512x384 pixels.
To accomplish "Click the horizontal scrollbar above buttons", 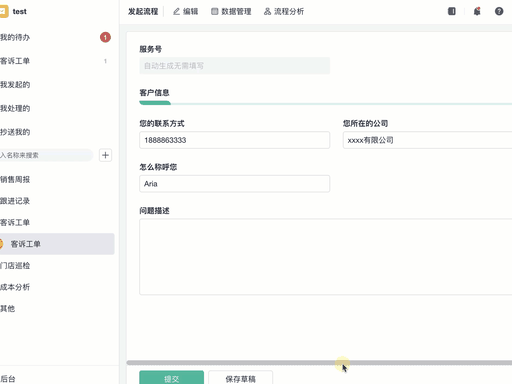I will coord(319,363).
